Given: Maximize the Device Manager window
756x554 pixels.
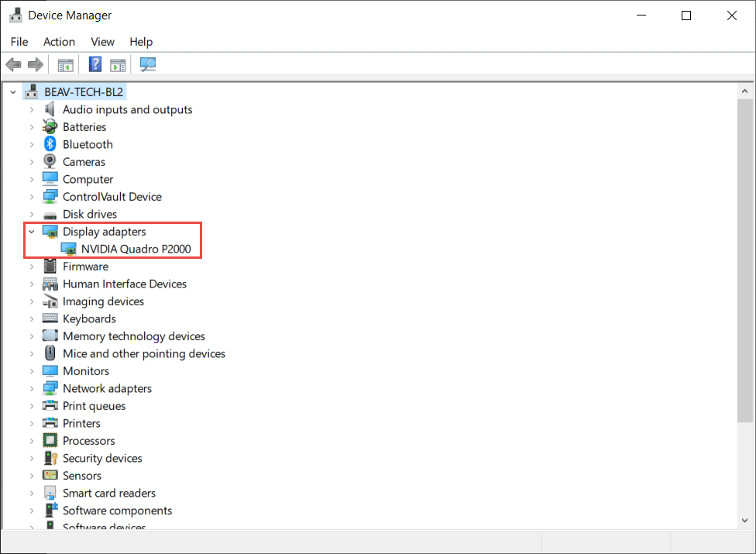Looking at the screenshot, I should click(x=686, y=15).
